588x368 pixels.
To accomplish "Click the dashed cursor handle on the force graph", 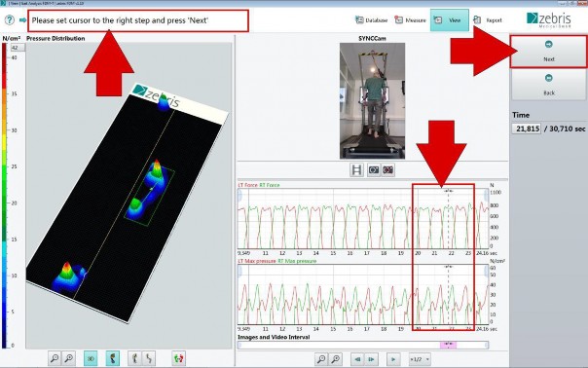I will tap(449, 191).
